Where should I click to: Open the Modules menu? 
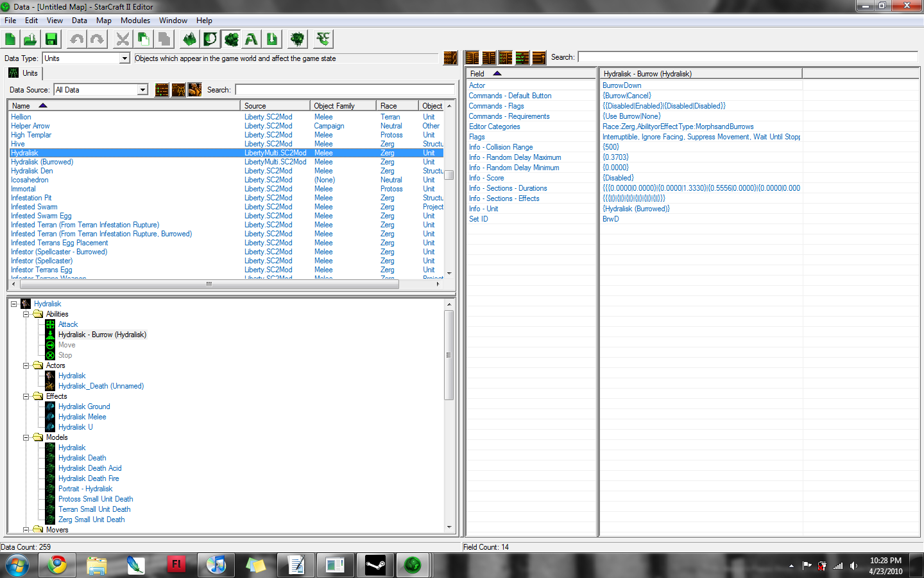point(135,21)
